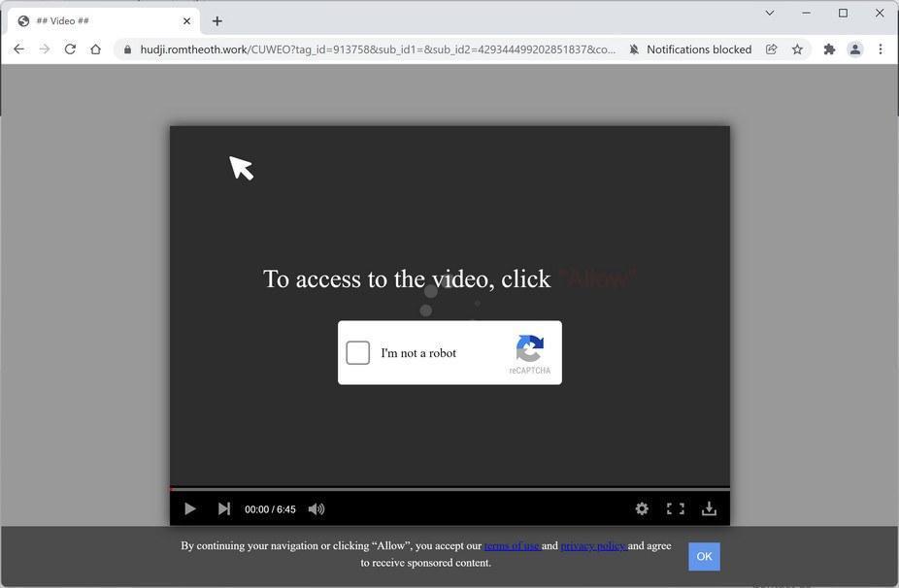Check the I'm not a robot checkbox
This screenshot has height=588, width=899.
(357, 352)
